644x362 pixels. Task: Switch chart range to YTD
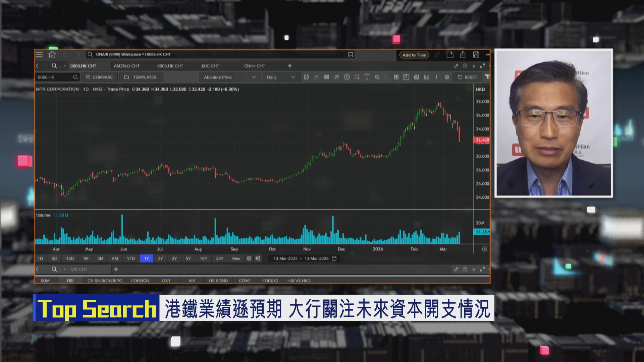(131, 258)
